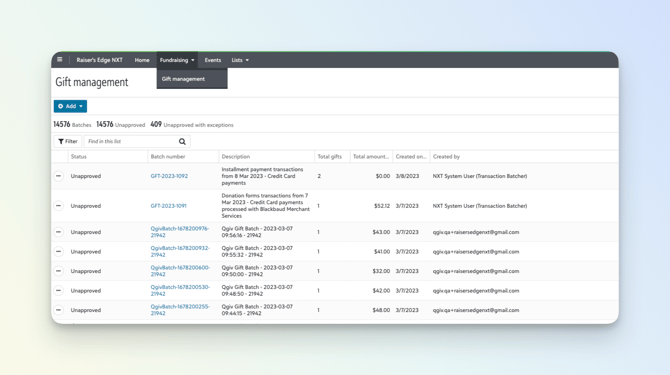670x375 pixels.
Task: Toggle the QgivBatch-1678200976 row minus icon
Action: (59, 232)
